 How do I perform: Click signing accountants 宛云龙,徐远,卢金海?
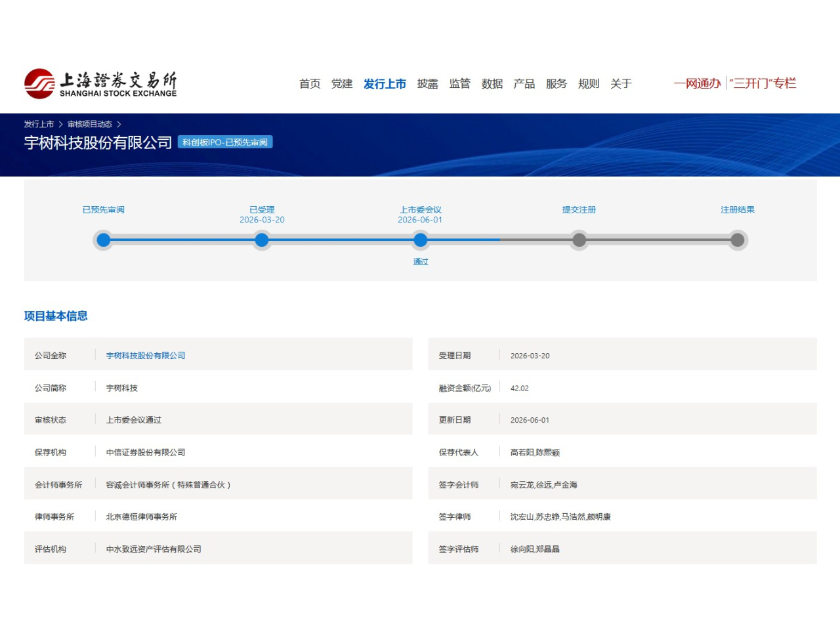[x=544, y=485]
